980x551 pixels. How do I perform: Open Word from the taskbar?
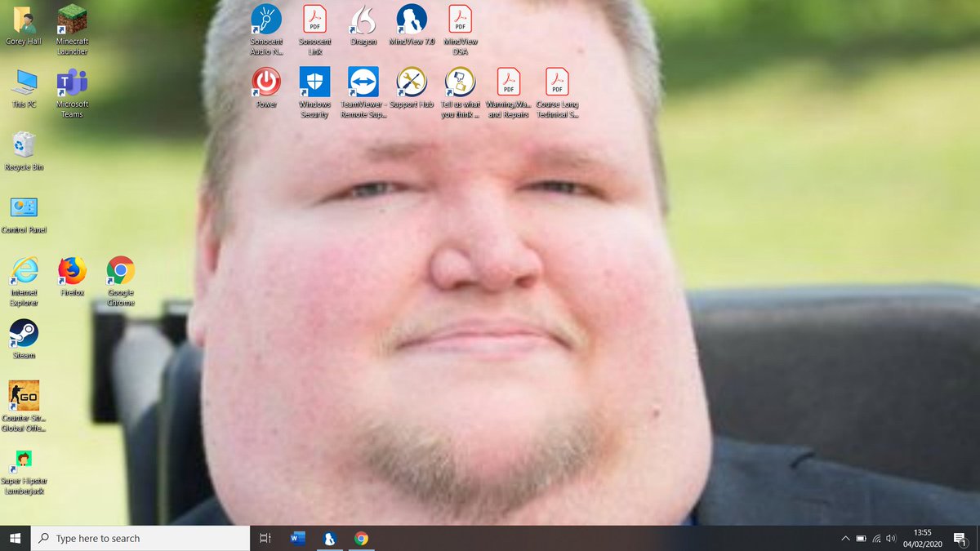297,538
